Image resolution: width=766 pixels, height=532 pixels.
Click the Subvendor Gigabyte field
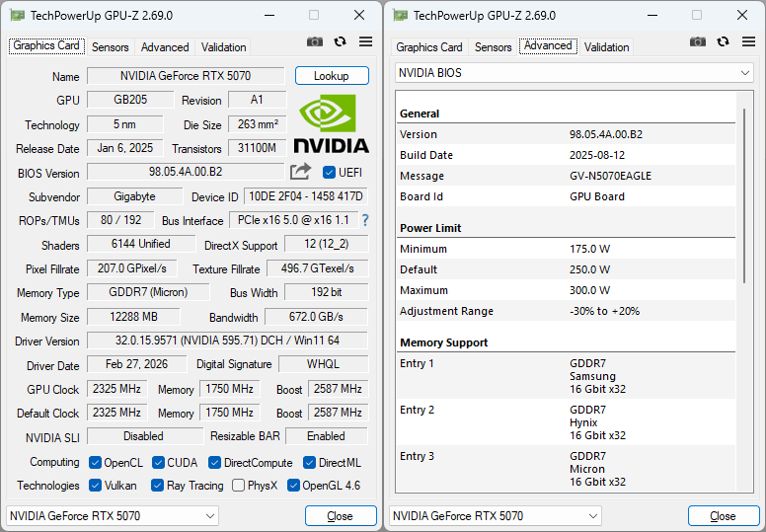(135, 196)
